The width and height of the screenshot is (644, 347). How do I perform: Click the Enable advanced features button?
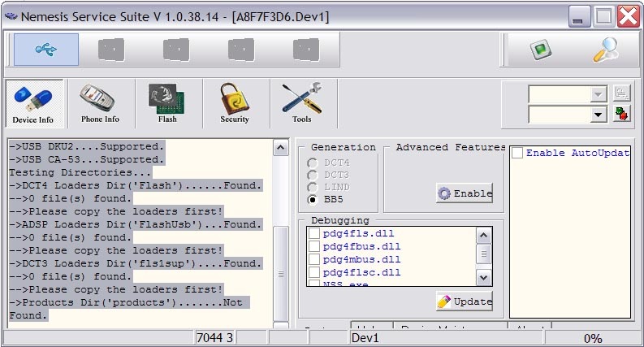465,193
